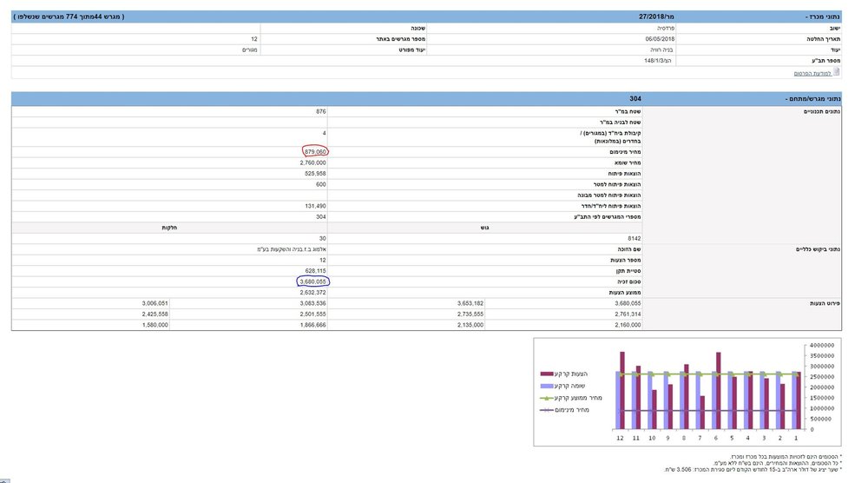Click the small icon at bottom-left page corner
This screenshot has width=868, height=483.
[4, 480]
